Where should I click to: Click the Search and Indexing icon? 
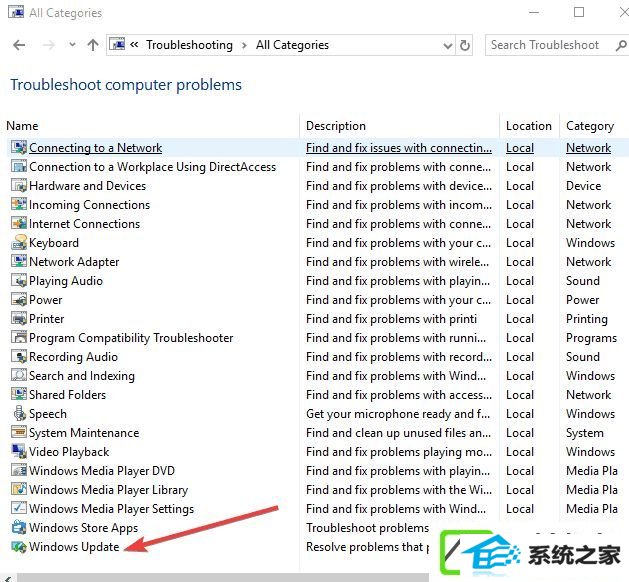[x=19, y=375]
